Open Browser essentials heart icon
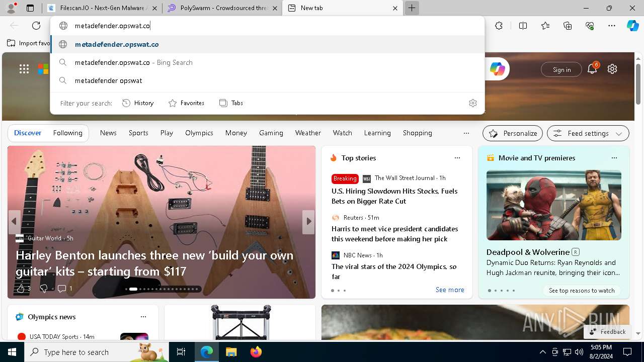Viewport: 644px width, 362px height. pyautogui.click(x=590, y=26)
